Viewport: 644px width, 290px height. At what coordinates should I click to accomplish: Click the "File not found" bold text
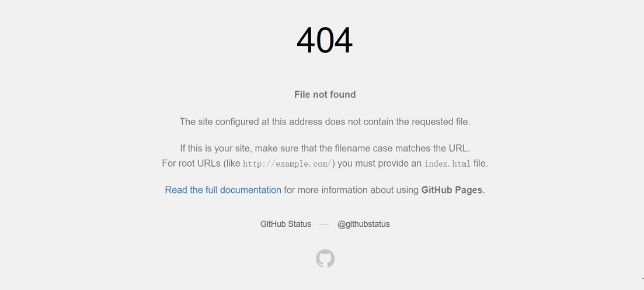coord(325,95)
